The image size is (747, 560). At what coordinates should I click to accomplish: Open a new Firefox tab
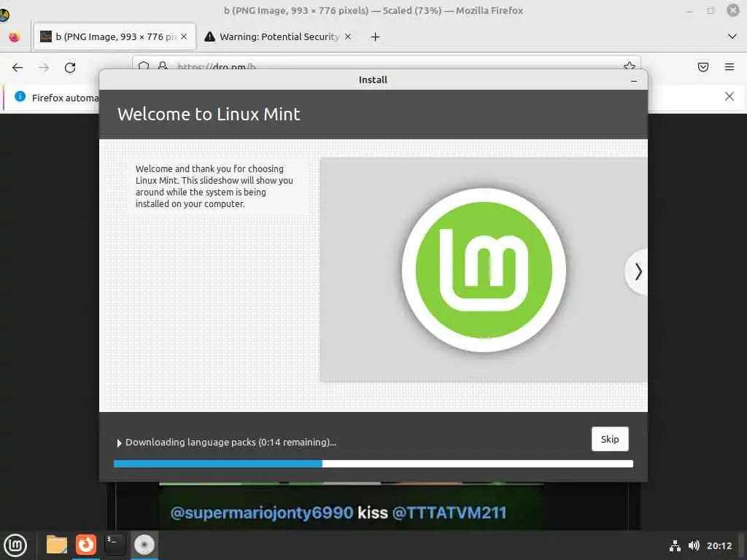click(x=375, y=36)
